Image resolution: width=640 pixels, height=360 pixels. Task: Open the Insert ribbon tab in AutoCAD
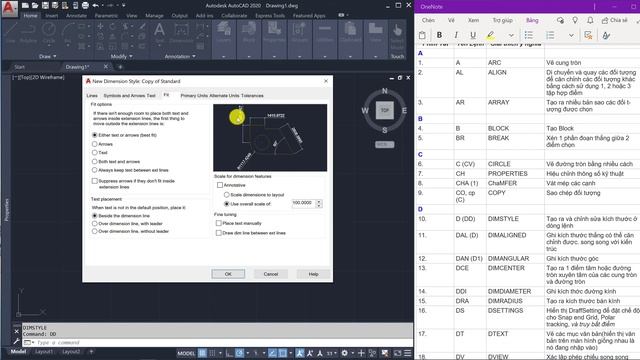tap(51, 16)
